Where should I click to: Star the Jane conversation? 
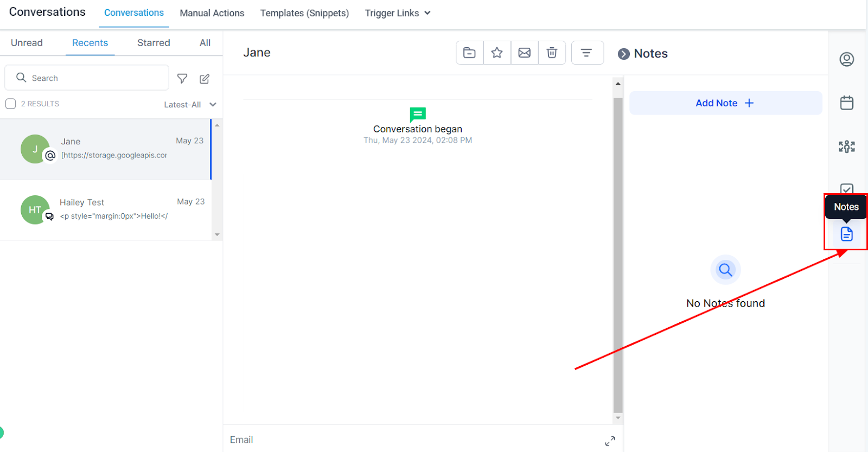click(497, 53)
